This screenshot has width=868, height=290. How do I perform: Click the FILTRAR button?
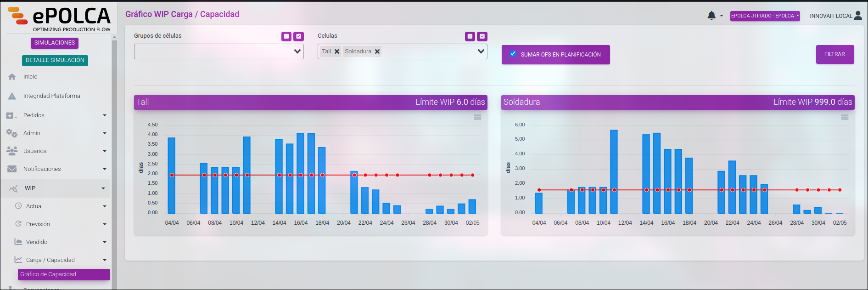coord(835,54)
